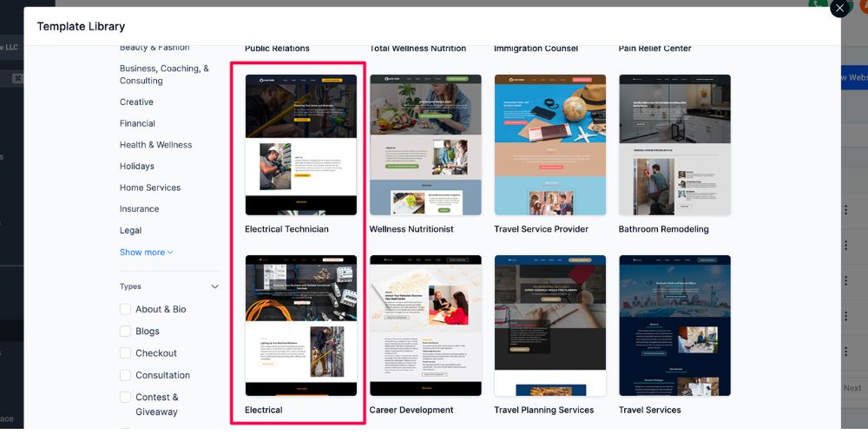The width and height of the screenshot is (868, 434).
Task: Enable the Blogs type filter
Action: click(x=126, y=332)
